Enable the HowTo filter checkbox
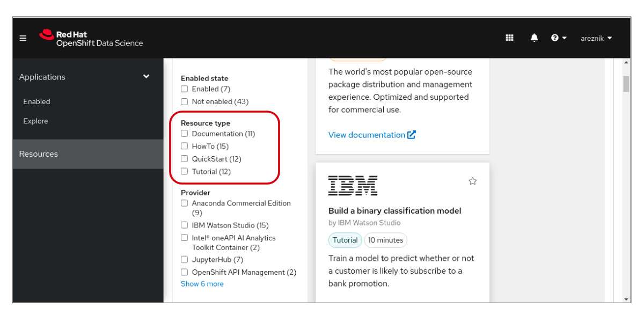 [x=185, y=146]
